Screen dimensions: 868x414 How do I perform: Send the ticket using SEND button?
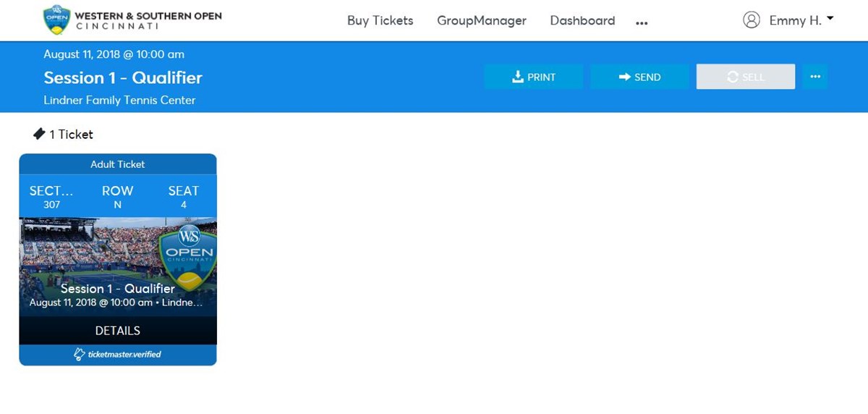click(x=639, y=77)
